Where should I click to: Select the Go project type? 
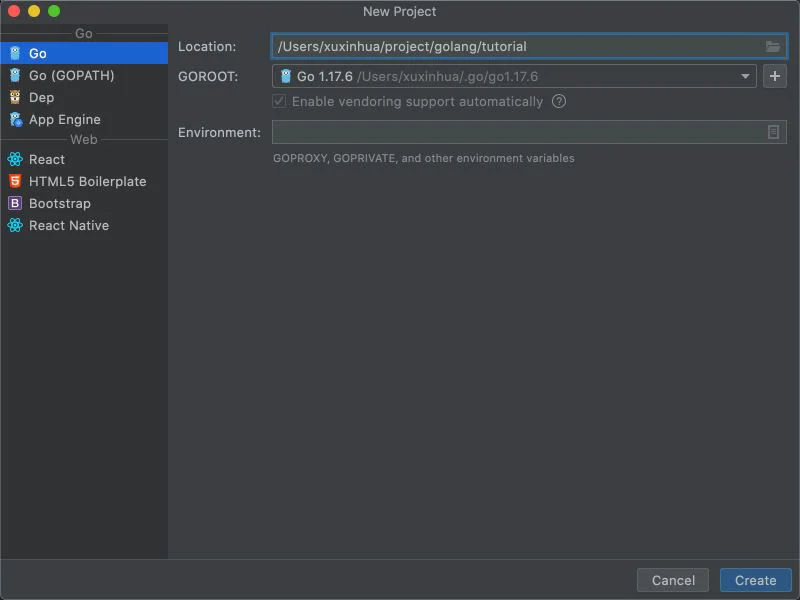(x=84, y=53)
